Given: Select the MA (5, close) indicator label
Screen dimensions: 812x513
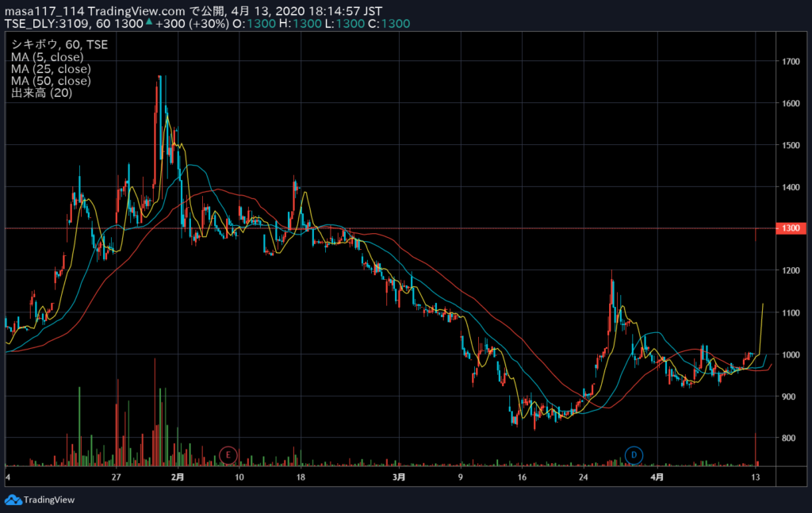Looking at the screenshot, I should pos(47,57).
